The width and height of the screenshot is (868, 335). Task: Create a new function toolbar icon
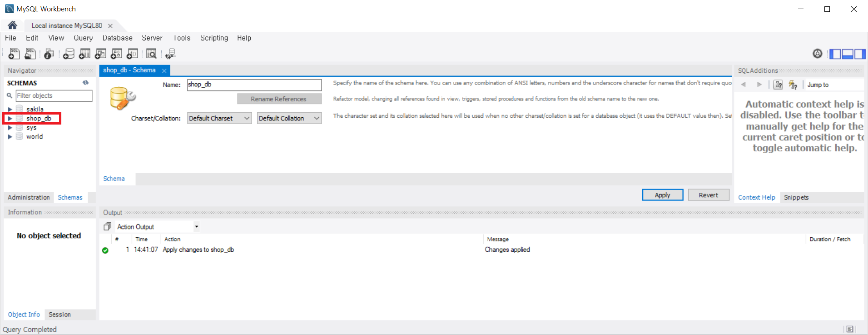click(132, 54)
